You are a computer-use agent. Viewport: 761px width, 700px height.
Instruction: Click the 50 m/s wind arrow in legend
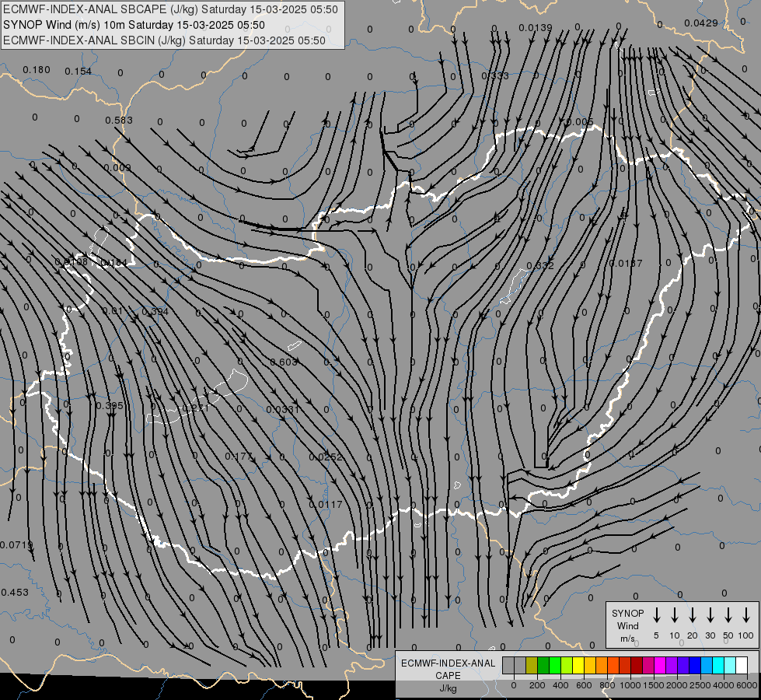coord(728,615)
